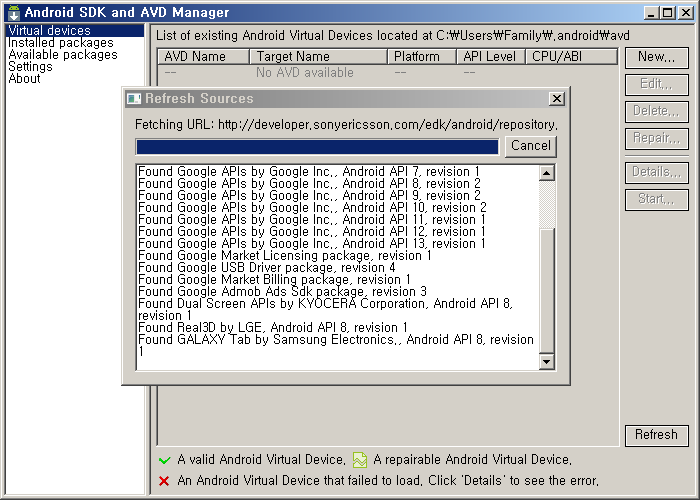The height and width of the screenshot is (500, 700).
Task: Click the 'Google Market Licensing package' log line
Action: pos(285,256)
